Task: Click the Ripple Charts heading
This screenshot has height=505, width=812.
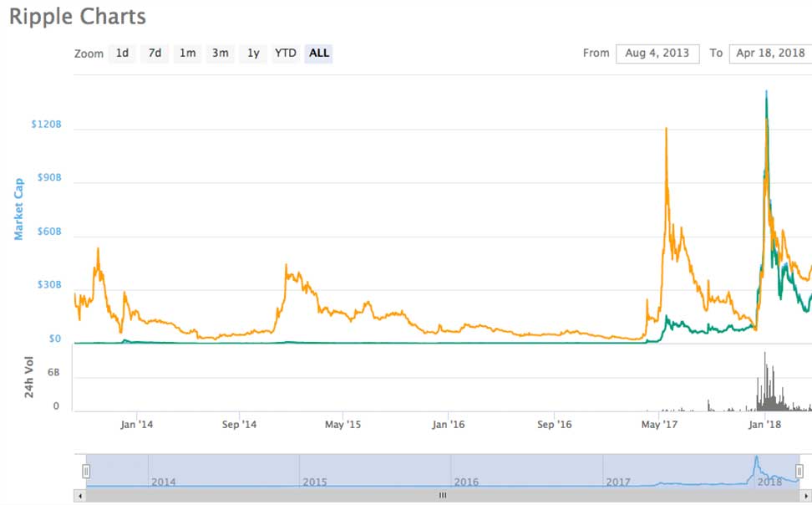Action: click(x=77, y=16)
